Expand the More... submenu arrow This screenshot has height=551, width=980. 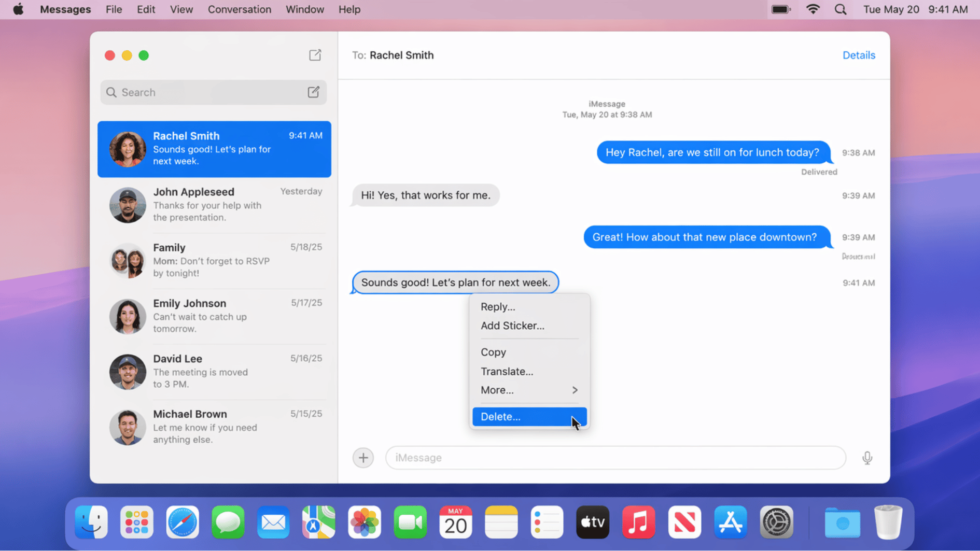pos(575,390)
